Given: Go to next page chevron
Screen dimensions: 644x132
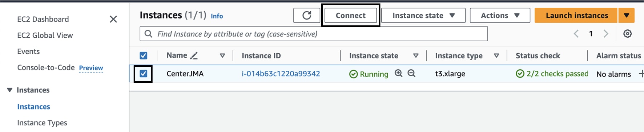Looking at the screenshot, I should [605, 34].
